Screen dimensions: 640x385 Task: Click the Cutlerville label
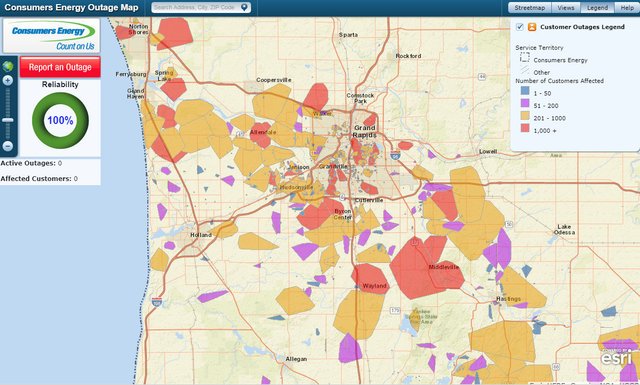click(x=369, y=200)
